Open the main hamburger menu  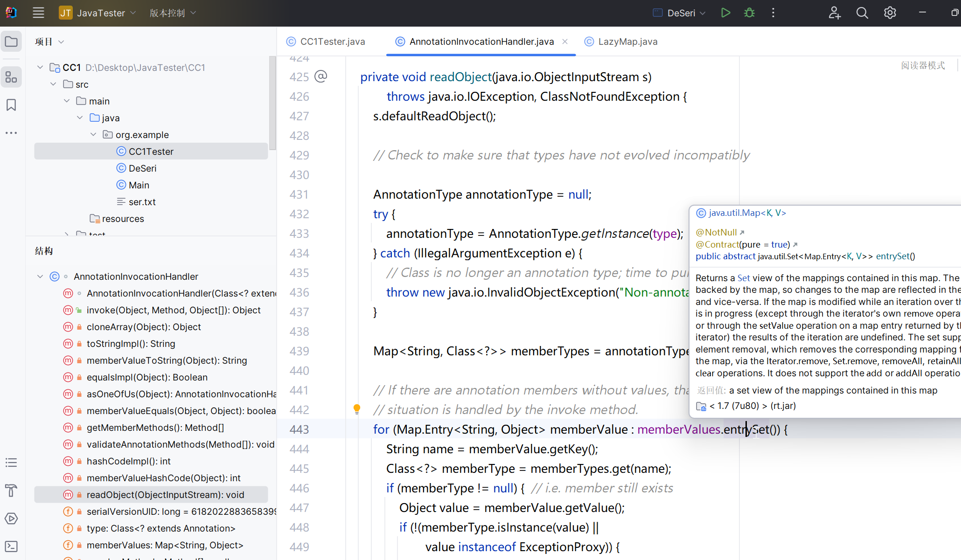coord(38,13)
